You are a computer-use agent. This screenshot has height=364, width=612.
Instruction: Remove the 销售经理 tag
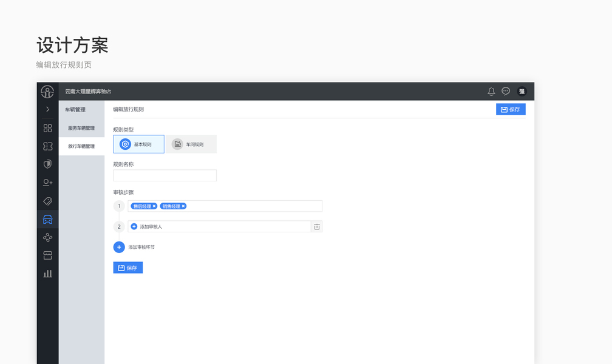pyautogui.click(x=183, y=206)
